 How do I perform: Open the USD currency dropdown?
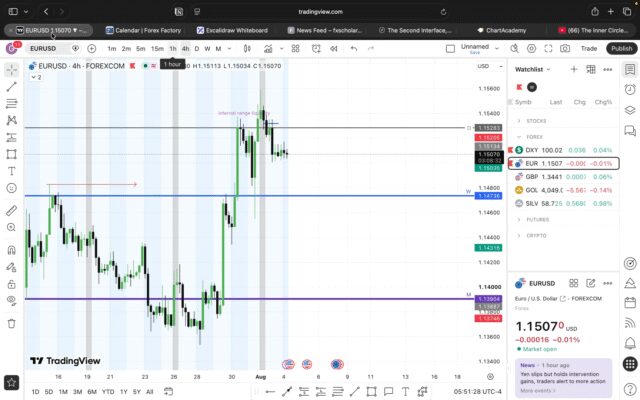pos(490,66)
